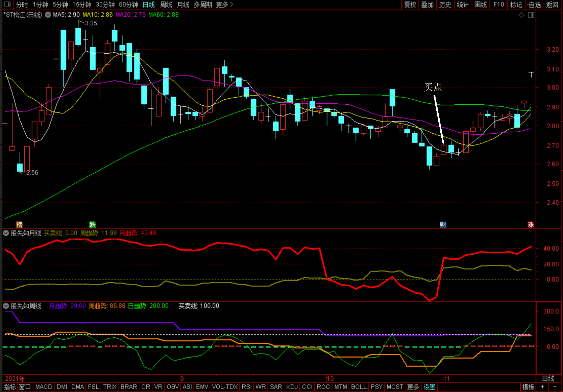Click the red 涨 marker icon
This screenshot has width=563, height=392.
531,225
